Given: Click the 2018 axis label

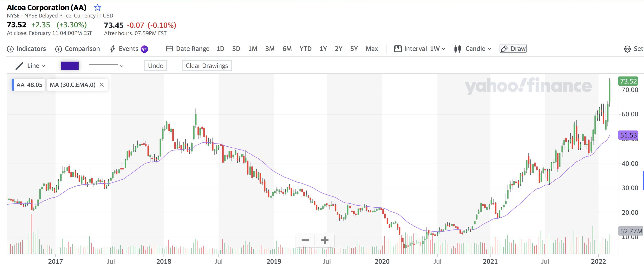Looking at the screenshot, I should click(x=164, y=262).
